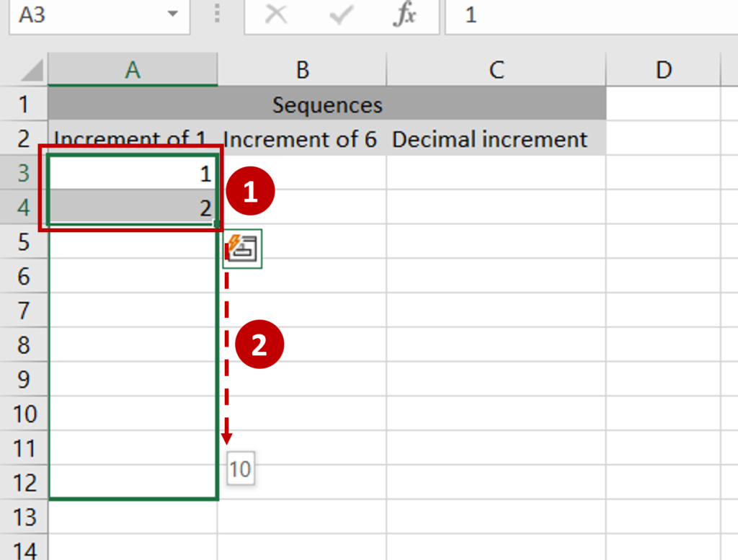Open the Auto Fill Options button below the selection

click(x=242, y=248)
